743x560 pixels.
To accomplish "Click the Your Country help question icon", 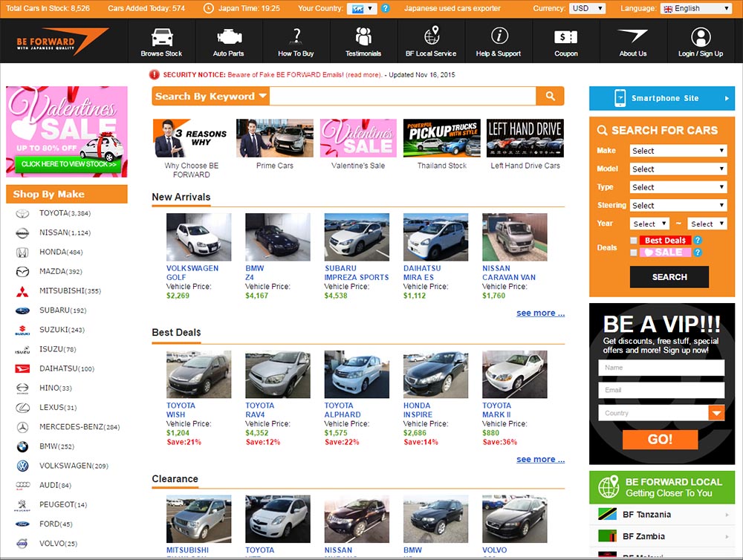I will (x=386, y=8).
